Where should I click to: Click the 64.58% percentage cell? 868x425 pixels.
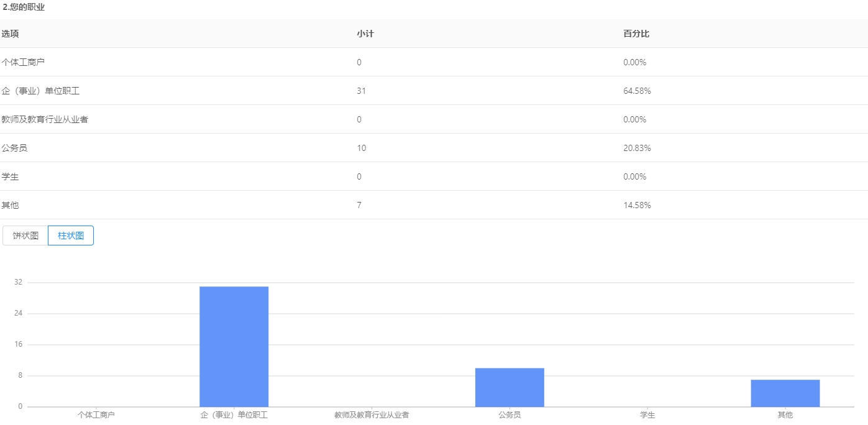637,91
